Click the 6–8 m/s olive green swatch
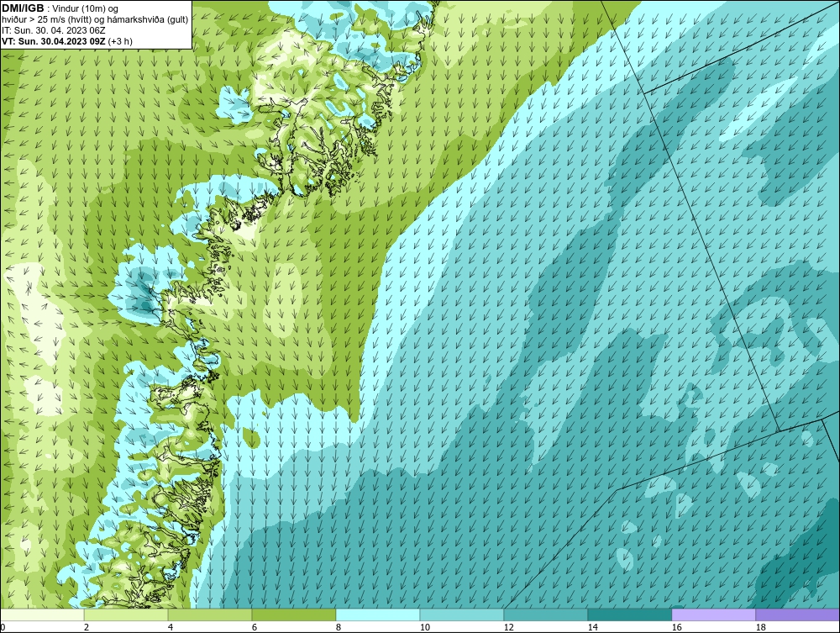The width and height of the screenshot is (840, 633). (x=293, y=615)
